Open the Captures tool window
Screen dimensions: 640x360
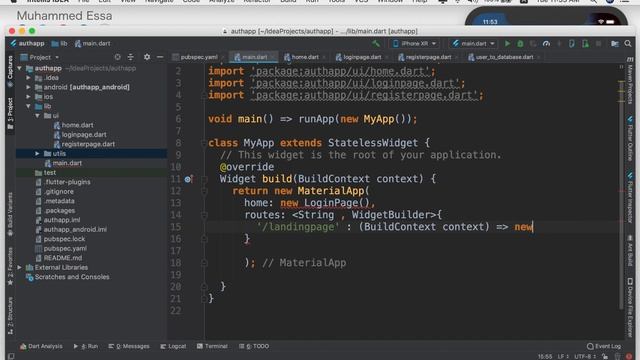(10, 71)
